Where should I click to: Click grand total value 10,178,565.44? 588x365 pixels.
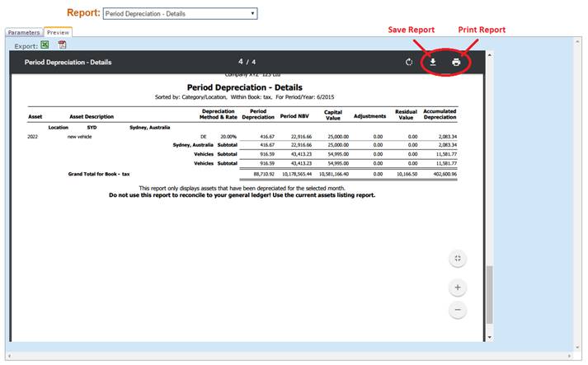[297, 174]
